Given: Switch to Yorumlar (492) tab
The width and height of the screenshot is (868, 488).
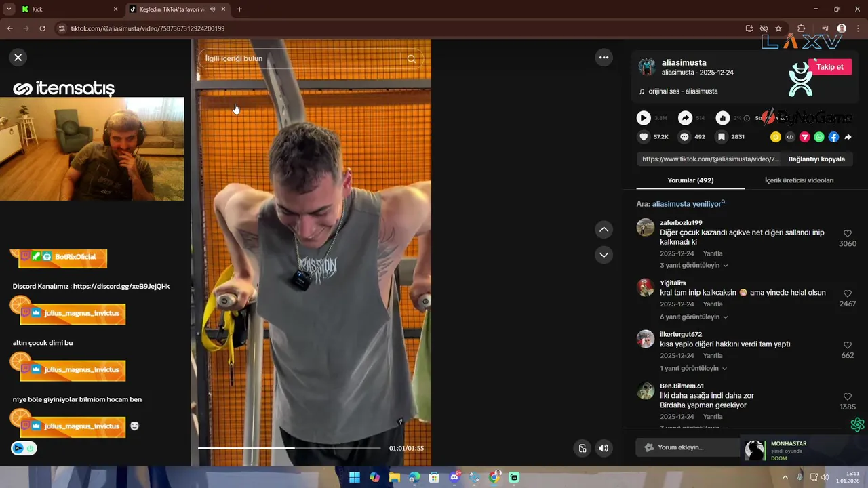Looking at the screenshot, I should point(690,180).
